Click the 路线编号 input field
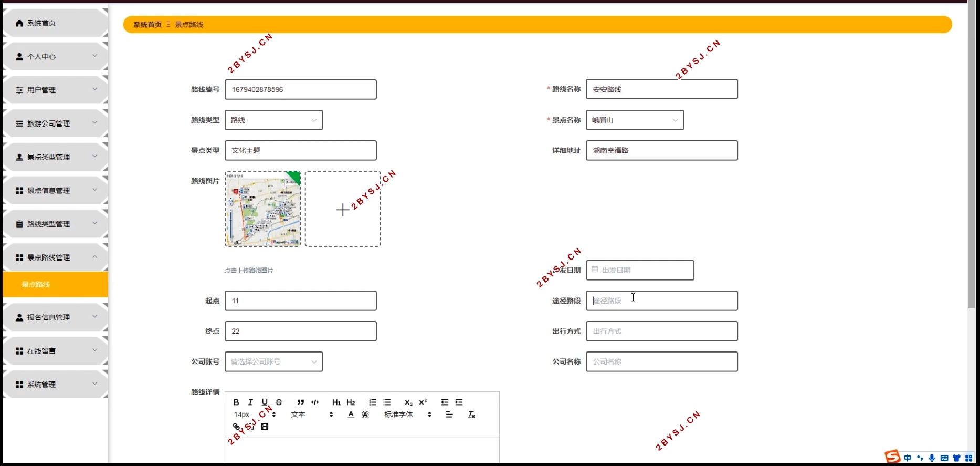This screenshot has width=980, height=466. pos(301,89)
